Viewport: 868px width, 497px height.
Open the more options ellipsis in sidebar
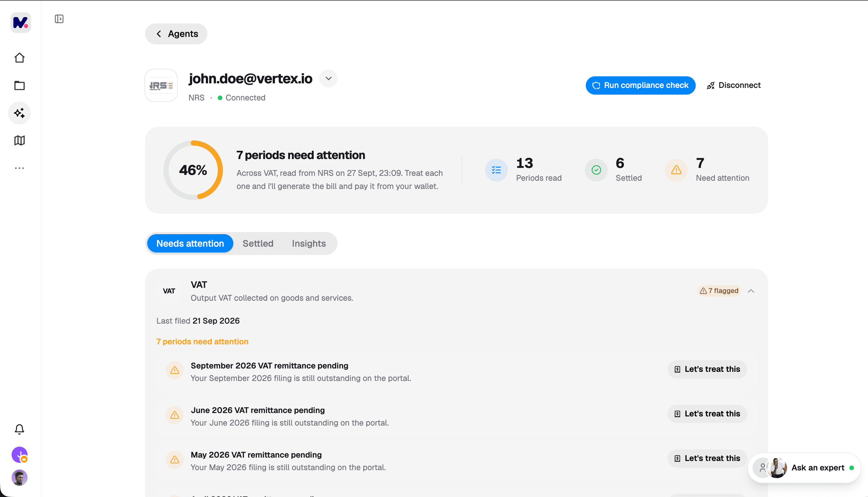click(x=20, y=168)
